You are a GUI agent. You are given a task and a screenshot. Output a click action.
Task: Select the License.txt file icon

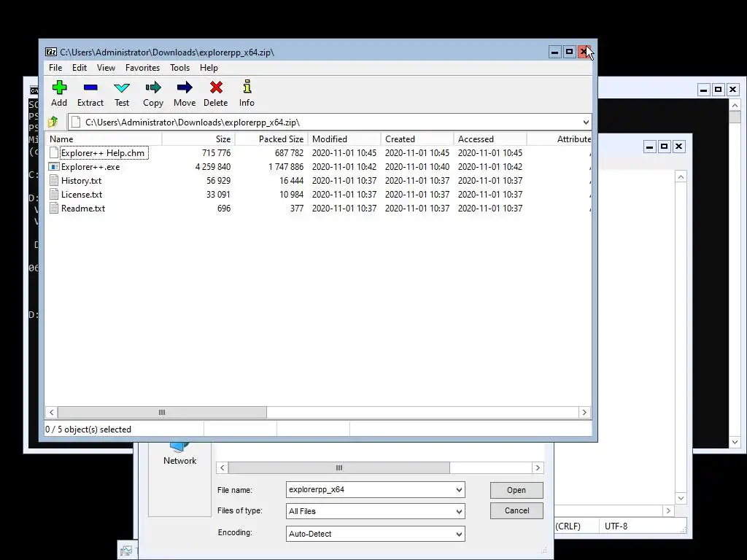point(54,194)
